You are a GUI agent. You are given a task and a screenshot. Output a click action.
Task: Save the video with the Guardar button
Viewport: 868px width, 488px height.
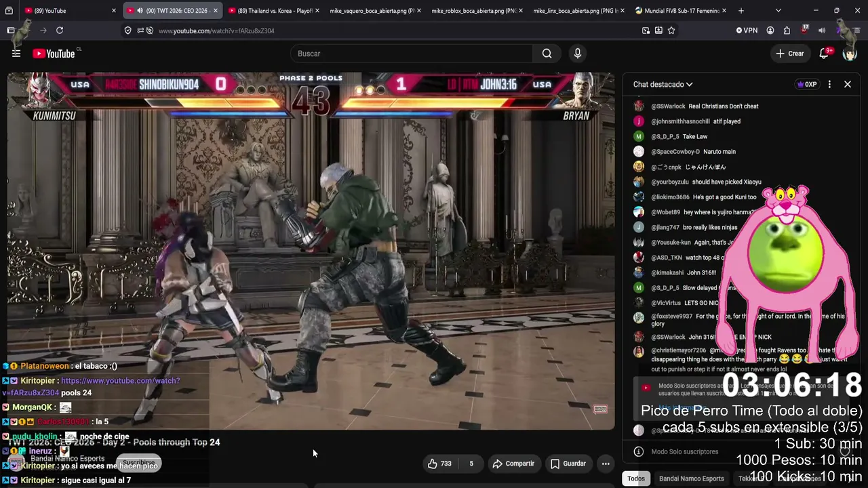tap(568, 464)
